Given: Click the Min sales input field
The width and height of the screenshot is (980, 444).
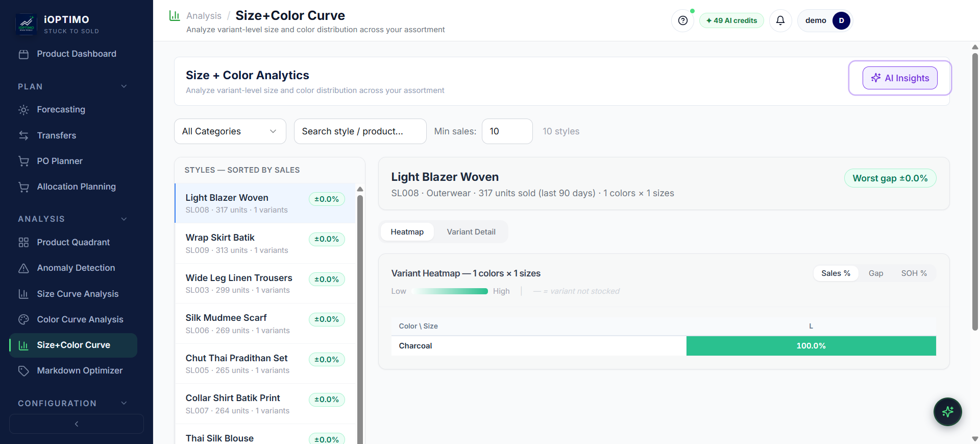Looking at the screenshot, I should 507,131.
